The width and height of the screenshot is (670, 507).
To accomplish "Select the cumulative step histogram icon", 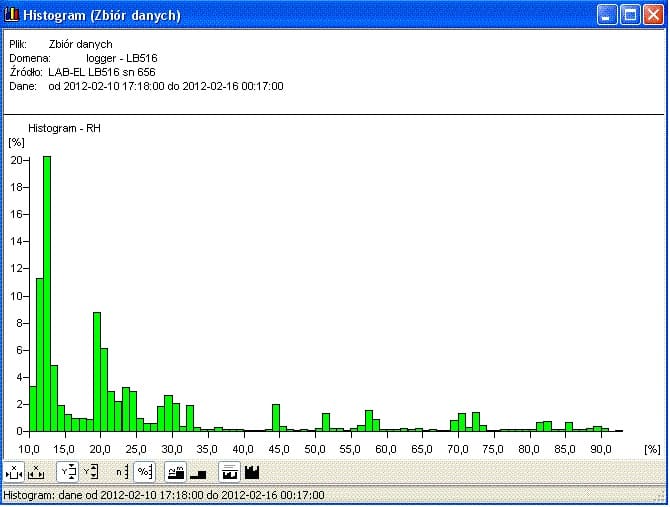I will click(198, 472).
